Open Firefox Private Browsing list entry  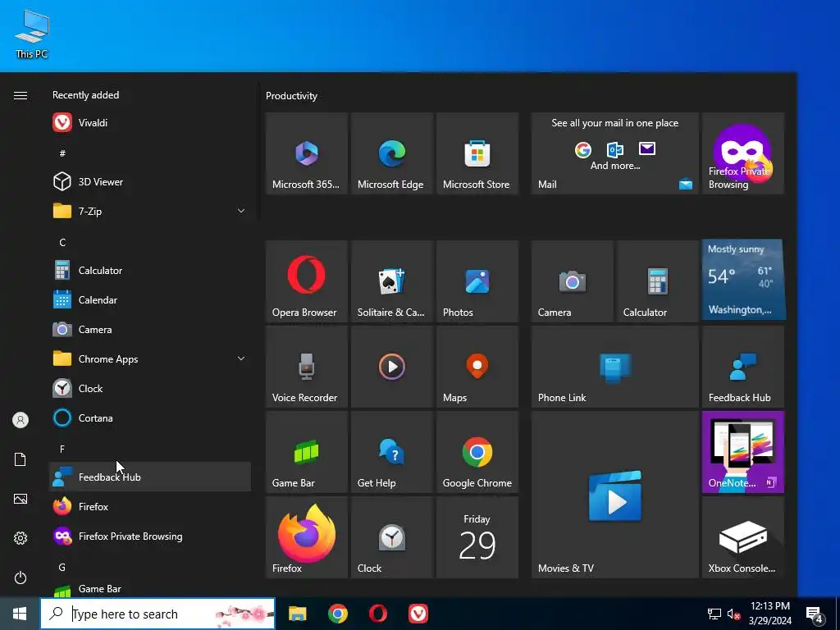150,536
